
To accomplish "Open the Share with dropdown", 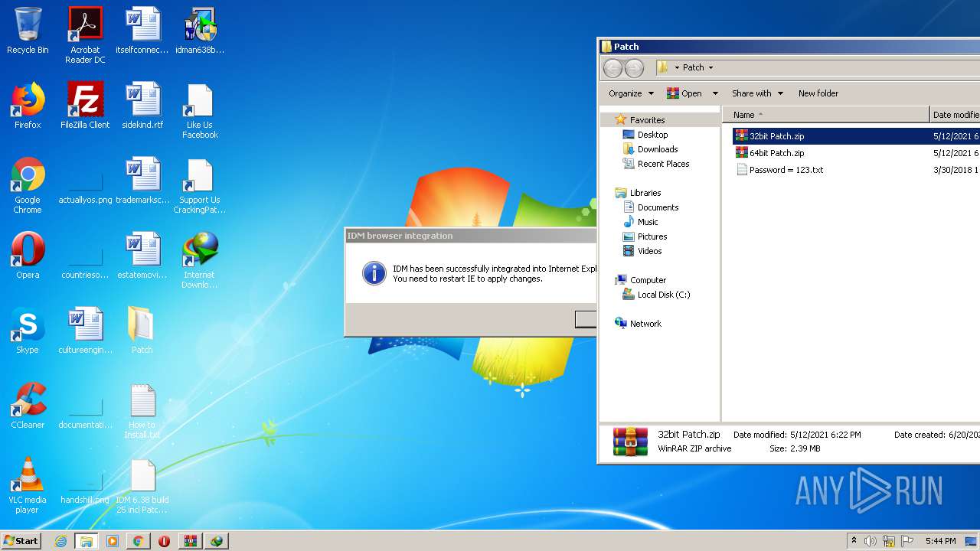I will pos(757,93).
